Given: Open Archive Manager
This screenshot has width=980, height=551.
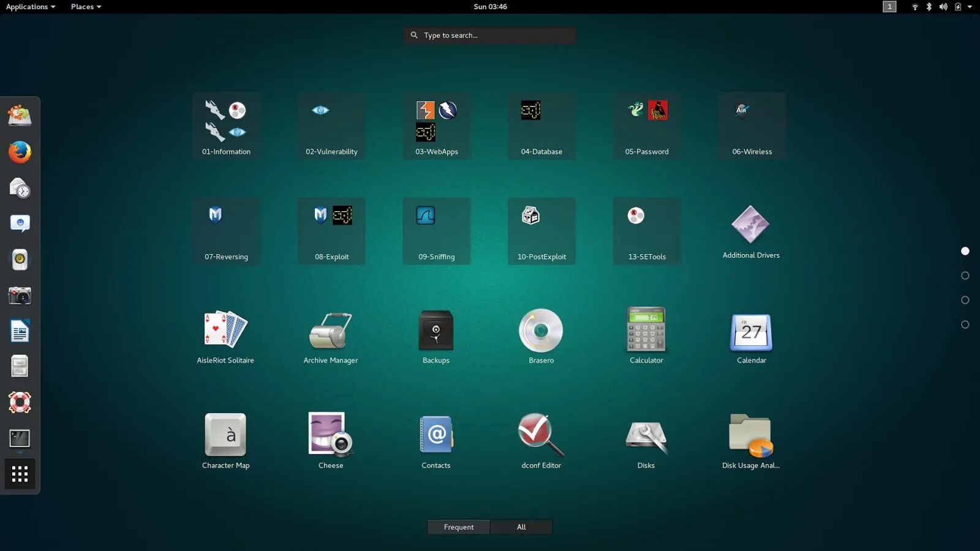Looking at the screenshot, I should coord(331,337).
